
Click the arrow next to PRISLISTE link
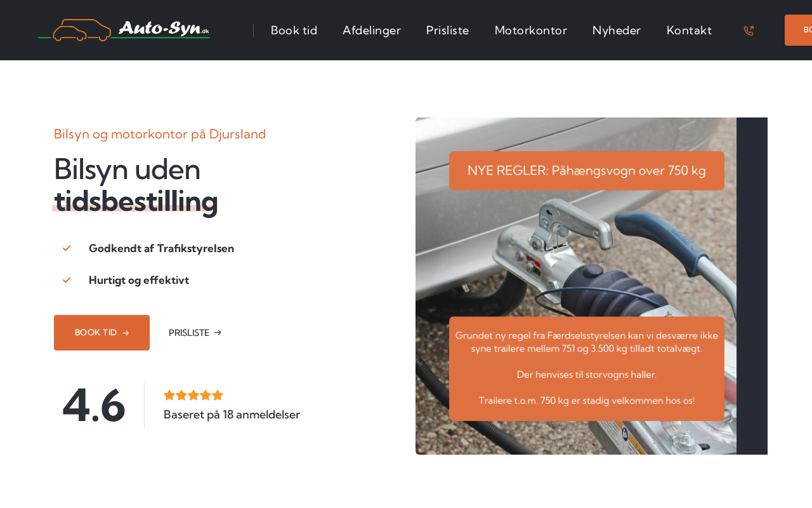pos(218,333)
